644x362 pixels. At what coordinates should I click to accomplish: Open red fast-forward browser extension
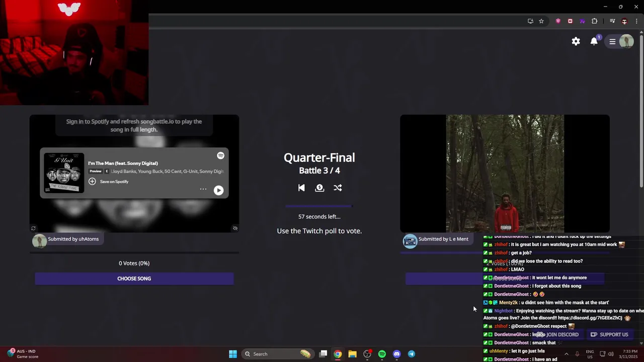click(570, 21)
